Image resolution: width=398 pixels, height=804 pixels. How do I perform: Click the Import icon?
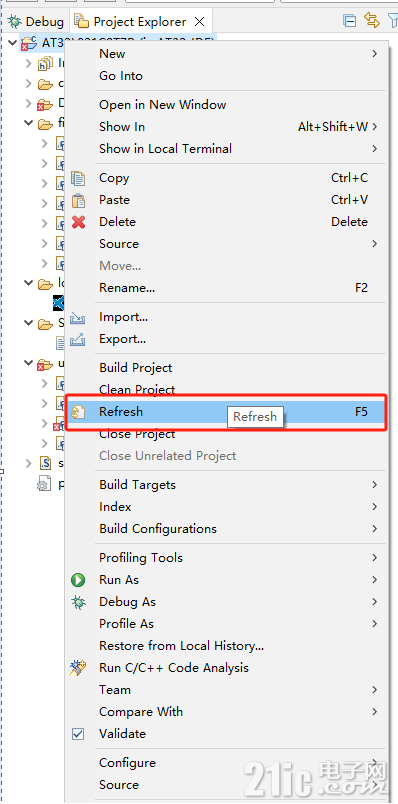[77, 317]
